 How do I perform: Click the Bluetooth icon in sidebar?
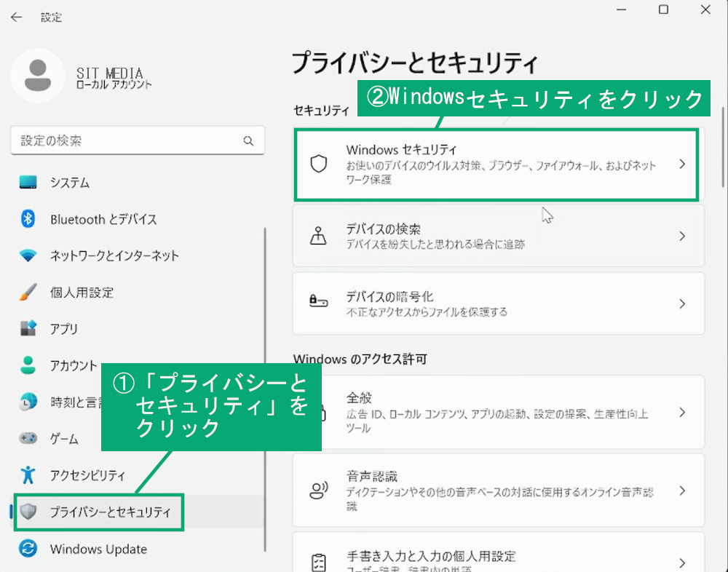coord(28,218)
